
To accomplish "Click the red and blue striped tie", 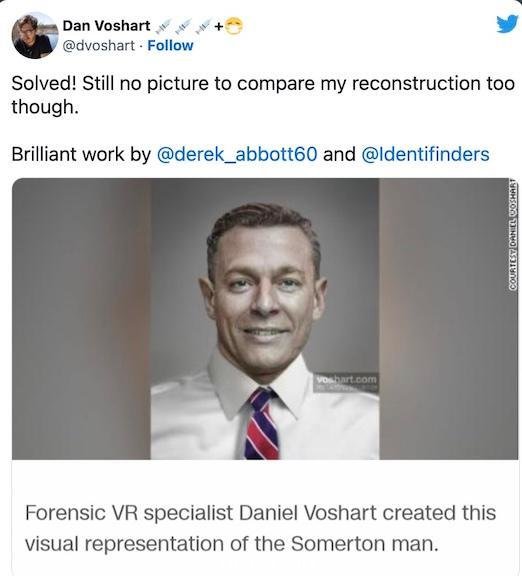I will click(x=263, y=424).
